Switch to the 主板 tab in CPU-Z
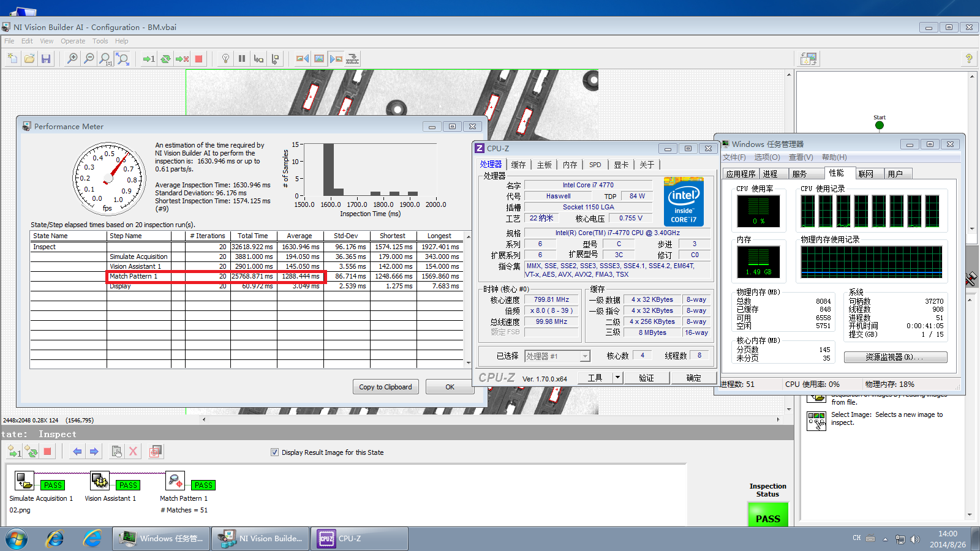The width and height of the screenshot is (980, 551). pos(544,165)
